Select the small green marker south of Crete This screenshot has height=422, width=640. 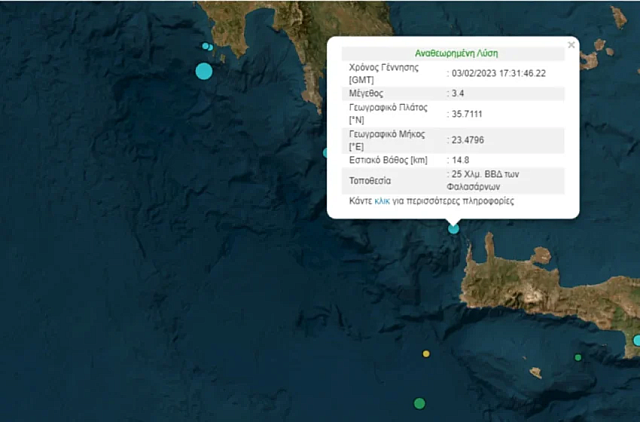pyautogui.click(x=578, y=357)
